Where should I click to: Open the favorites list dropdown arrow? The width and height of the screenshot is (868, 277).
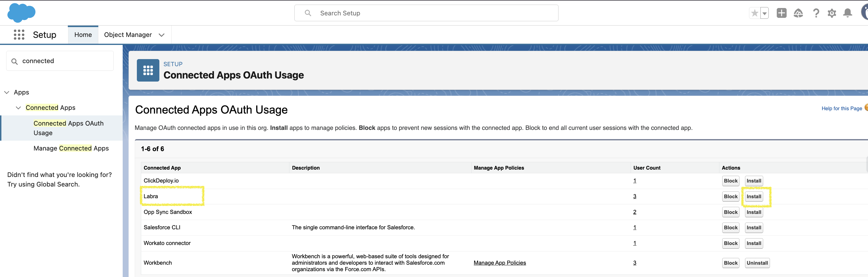(764, 13)
